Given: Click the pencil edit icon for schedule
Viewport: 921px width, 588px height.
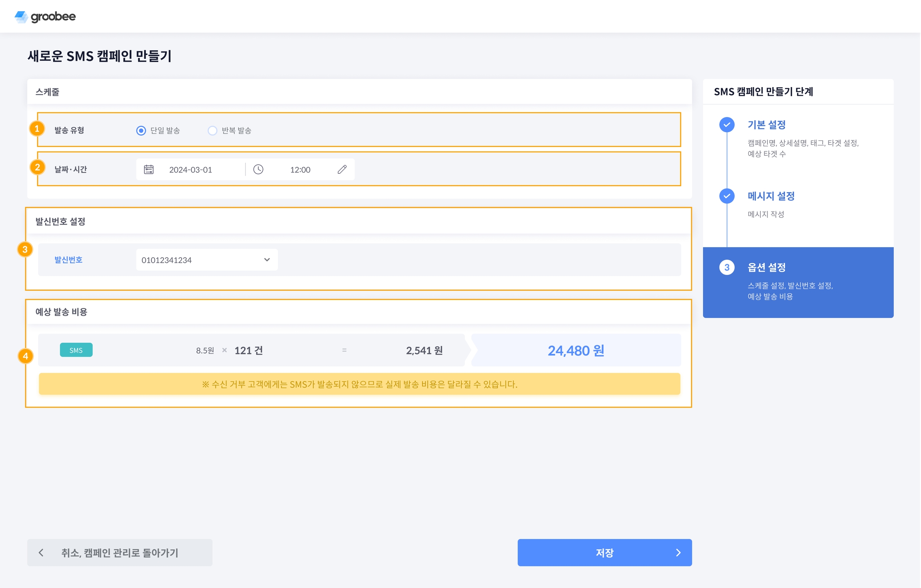Looking at the screenshot, I should [x=342, y=169].
